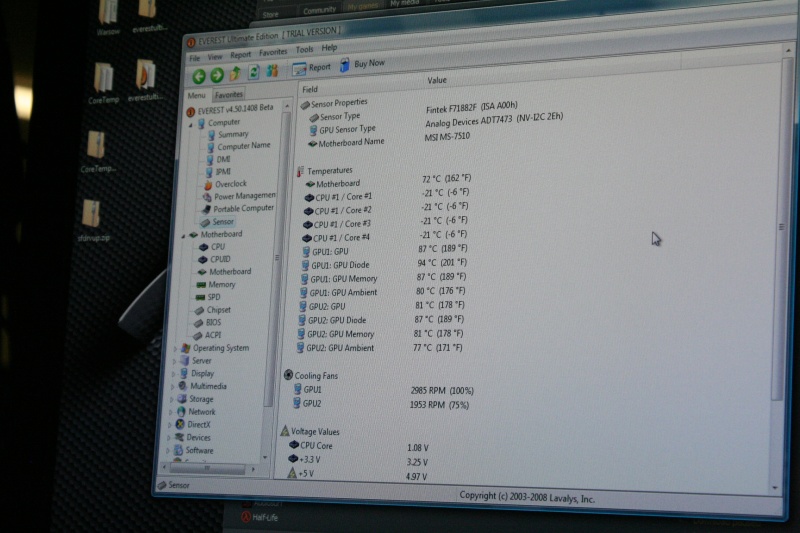Select the Devices tree node
The height and width of the screenshot is (533, 800).
(192, 438)
